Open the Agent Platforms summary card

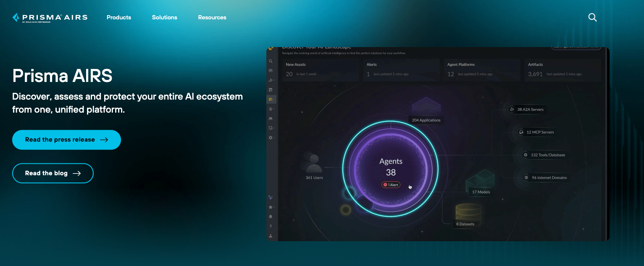pyautogui.click(x=482, y=70)
